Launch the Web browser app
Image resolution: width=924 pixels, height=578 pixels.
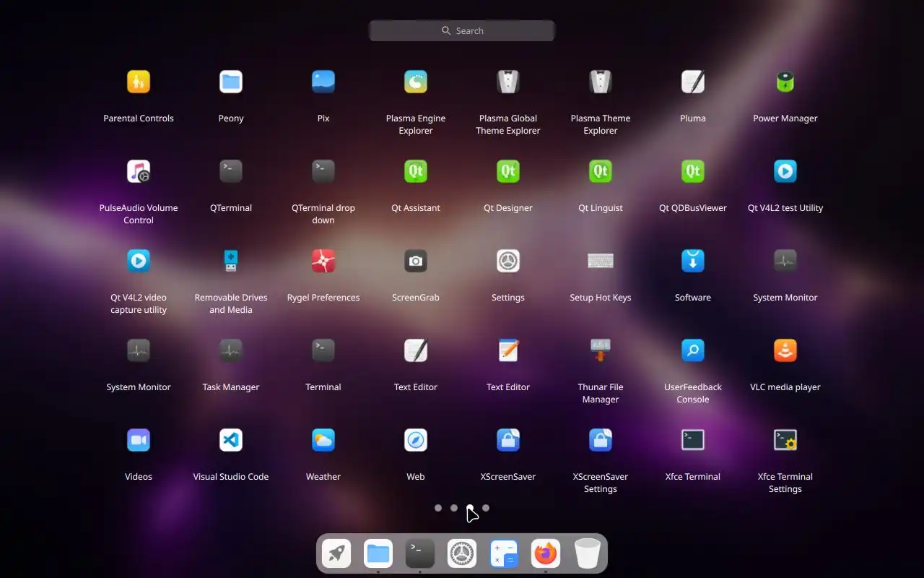pyautogui.click(x=416, y=440)
